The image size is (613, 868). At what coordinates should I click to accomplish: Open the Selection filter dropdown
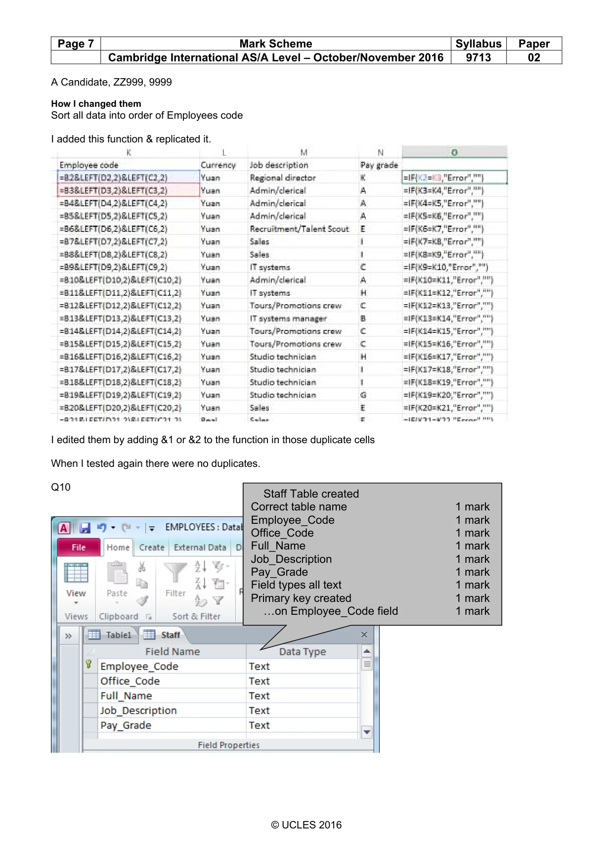point(220,566)
